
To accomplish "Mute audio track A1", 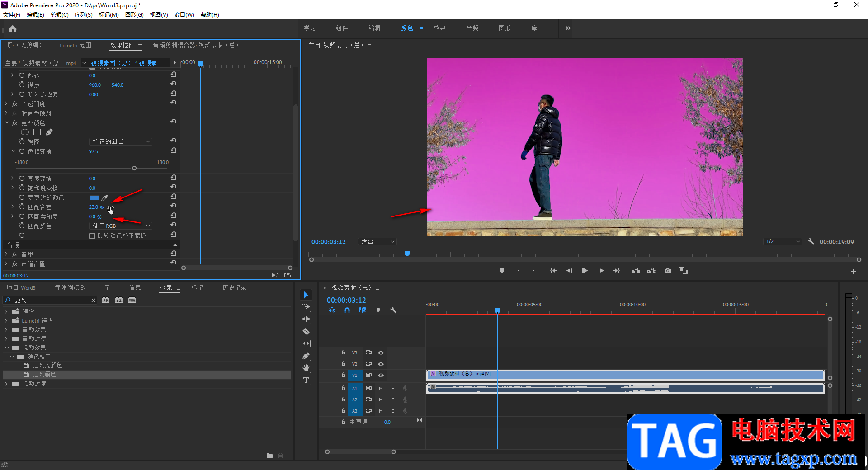I will [x=381, y=388].
